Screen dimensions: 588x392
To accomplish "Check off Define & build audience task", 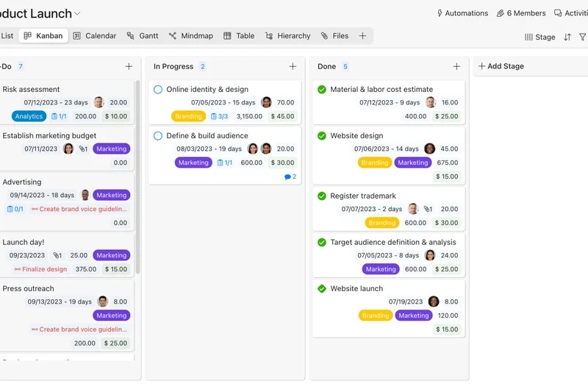I will [158, 136].
